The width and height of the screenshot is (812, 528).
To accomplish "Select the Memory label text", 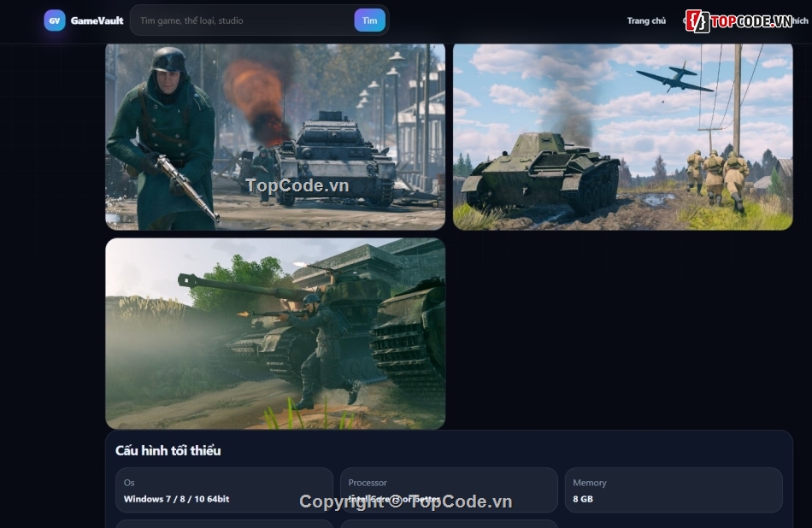I will tap(589, 483).
